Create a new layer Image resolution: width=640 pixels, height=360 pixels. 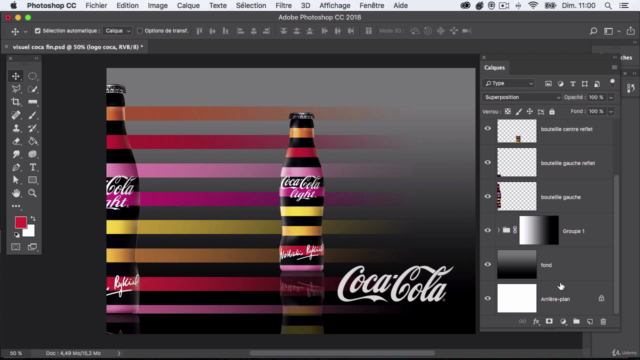[x=590, y=322]
